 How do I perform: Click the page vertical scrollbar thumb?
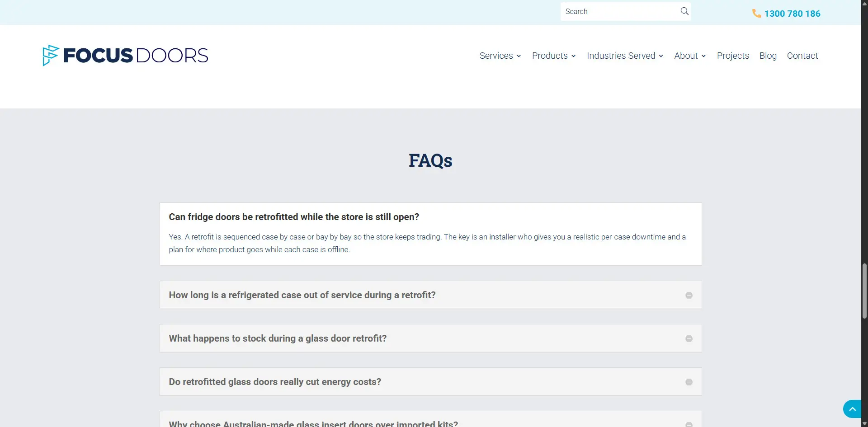864,291
